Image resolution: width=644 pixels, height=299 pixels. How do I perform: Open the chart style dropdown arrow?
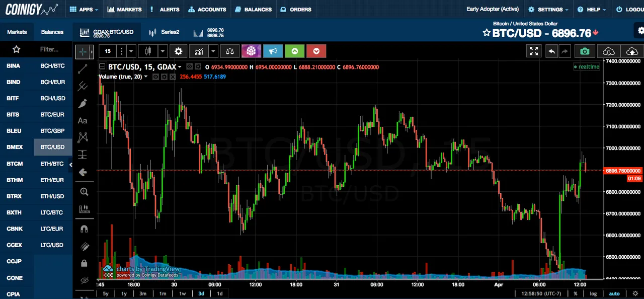click(x=163, y=51)
